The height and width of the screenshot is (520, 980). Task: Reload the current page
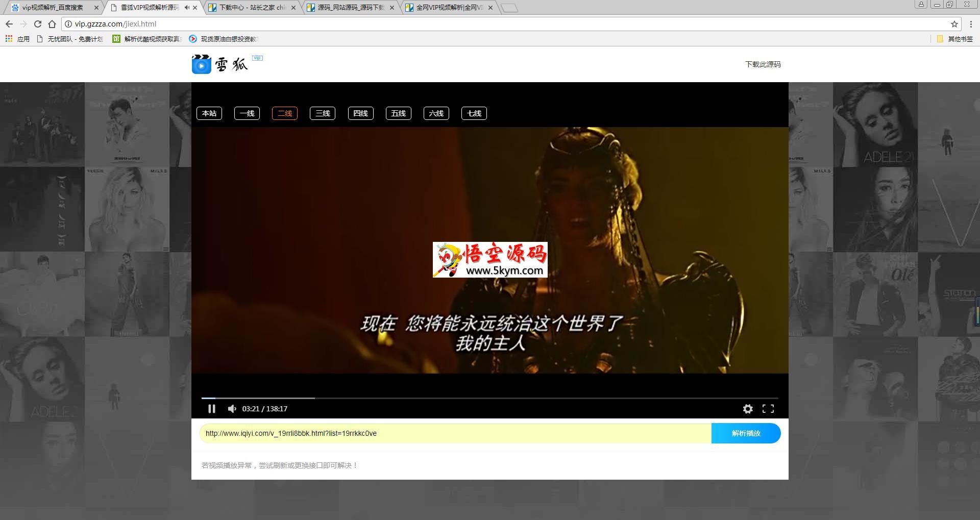pos(38,24)
